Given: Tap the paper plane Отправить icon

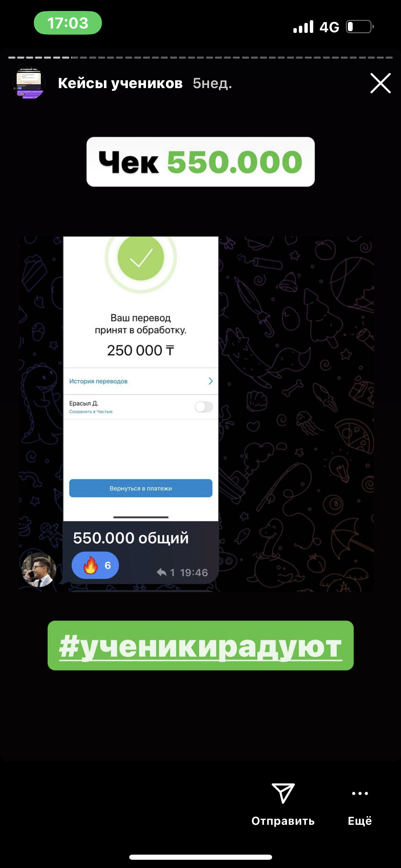Looking at the screenshot, I should [x=283, y=793].
